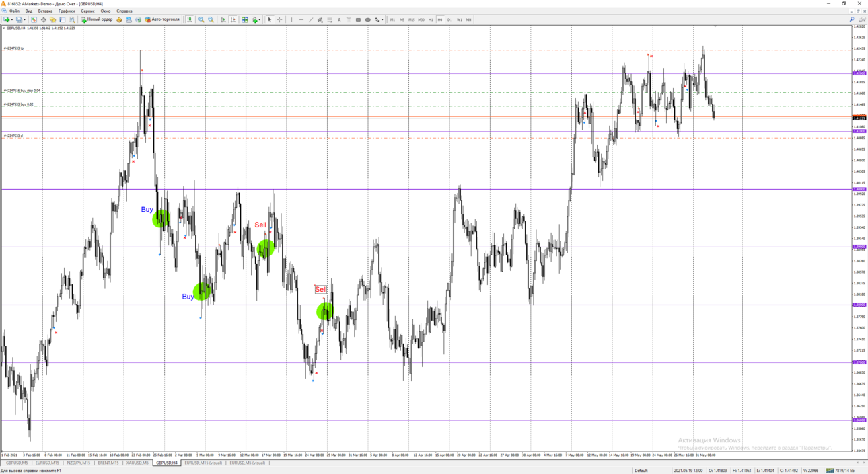Open the BRENT,M15 chart tab
The image size is (868, 474).
point(108,463)
